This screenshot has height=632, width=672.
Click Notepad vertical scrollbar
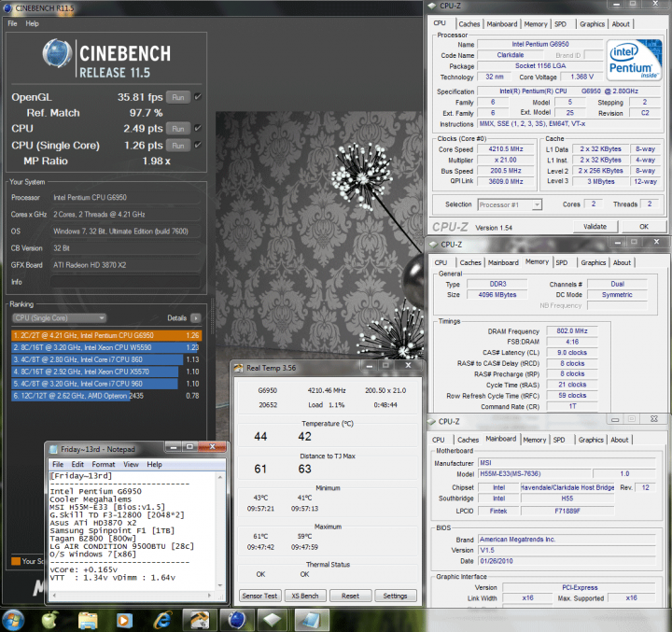tap(220, 531)
